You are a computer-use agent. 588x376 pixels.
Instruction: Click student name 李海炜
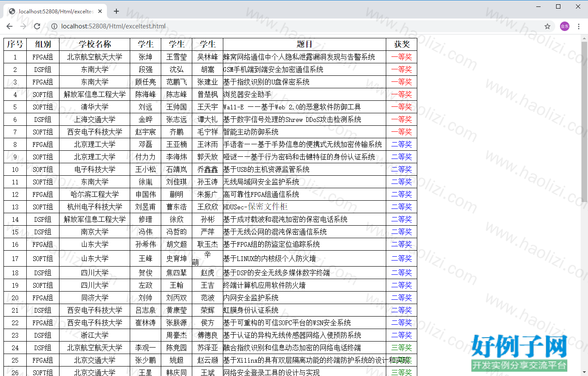177,157
